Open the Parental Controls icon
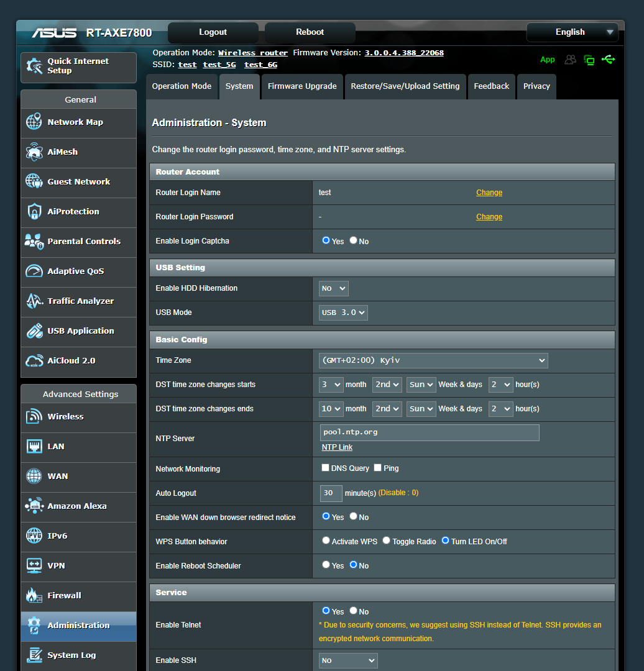 pyautogui.click(x=34, y=241)
